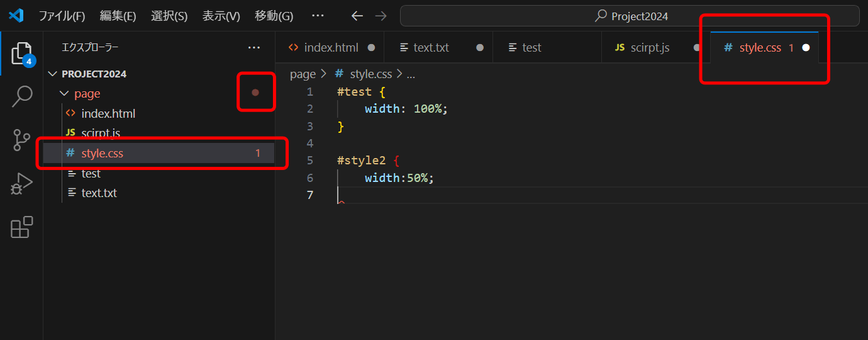
Task: Click the Project2024 command center search box
Action: click(x=630, y=16)
